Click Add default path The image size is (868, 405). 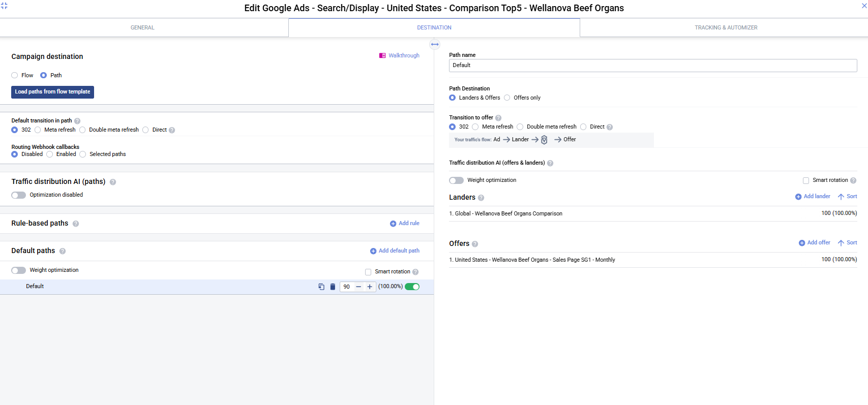395,251
